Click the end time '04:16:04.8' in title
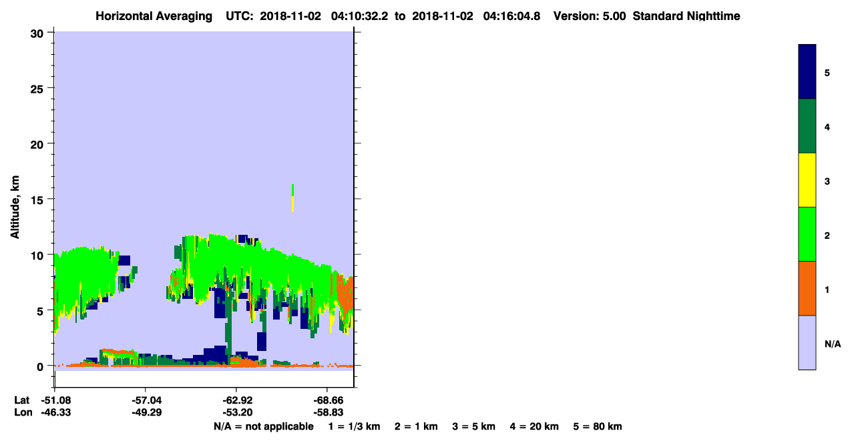Image resolution: width=868 pixels, height=445 pixels. tap(513, 16)
